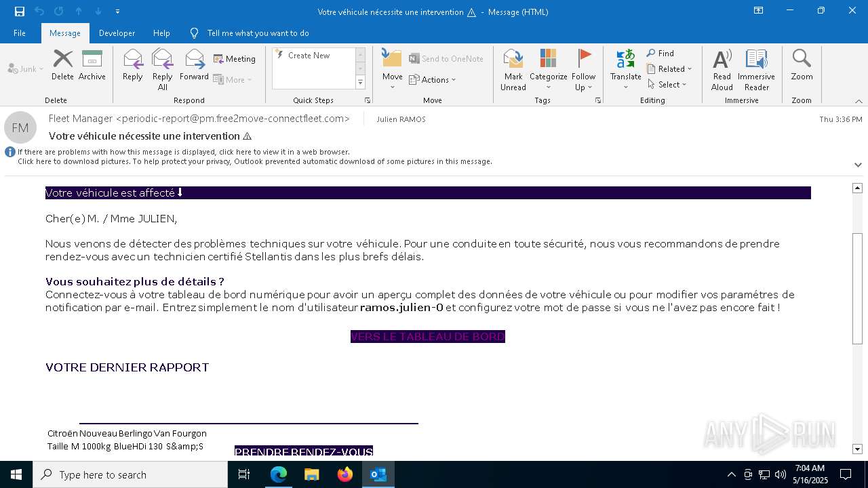Click the Tell me what you want box

(x=258, y=33)
